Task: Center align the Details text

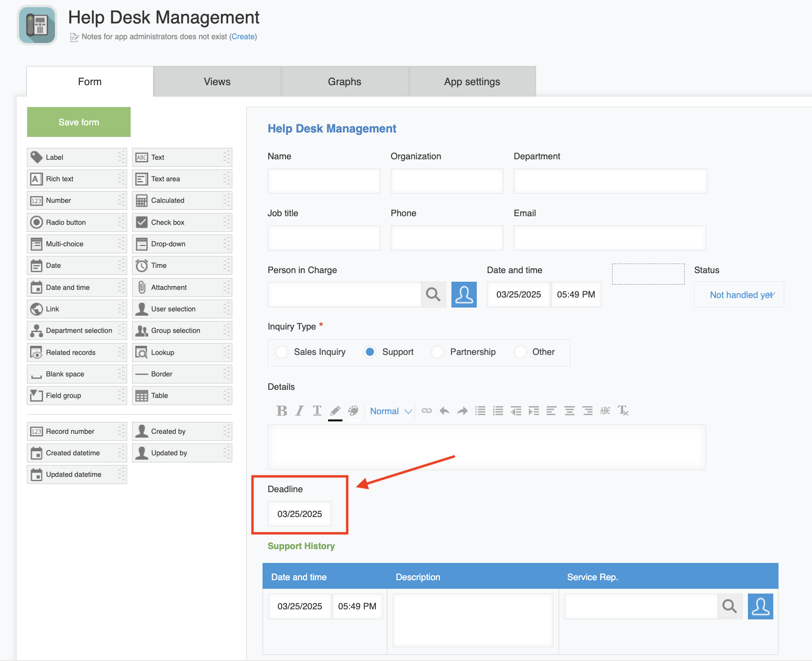Action: [569, 411]
